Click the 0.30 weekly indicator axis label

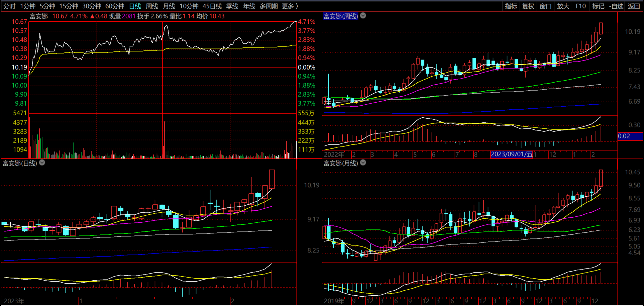(634, 125)
